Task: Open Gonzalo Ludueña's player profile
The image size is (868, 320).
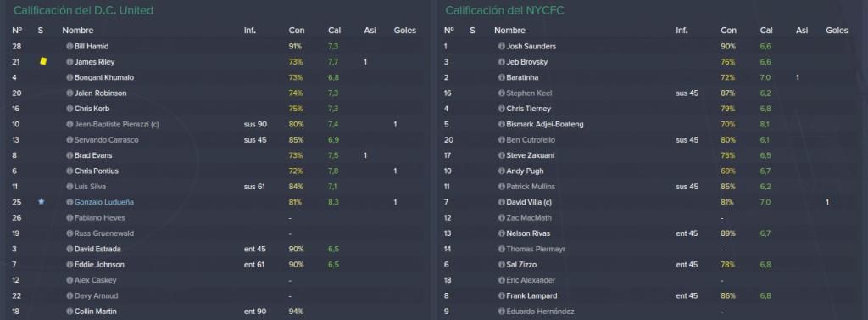Action: (104, 202)
